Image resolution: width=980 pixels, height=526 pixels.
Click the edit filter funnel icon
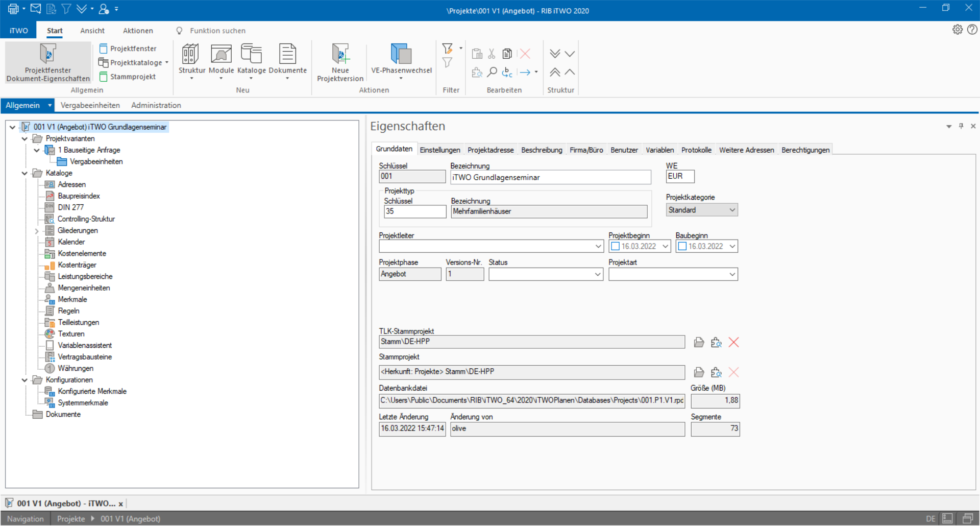pos(448,49)
